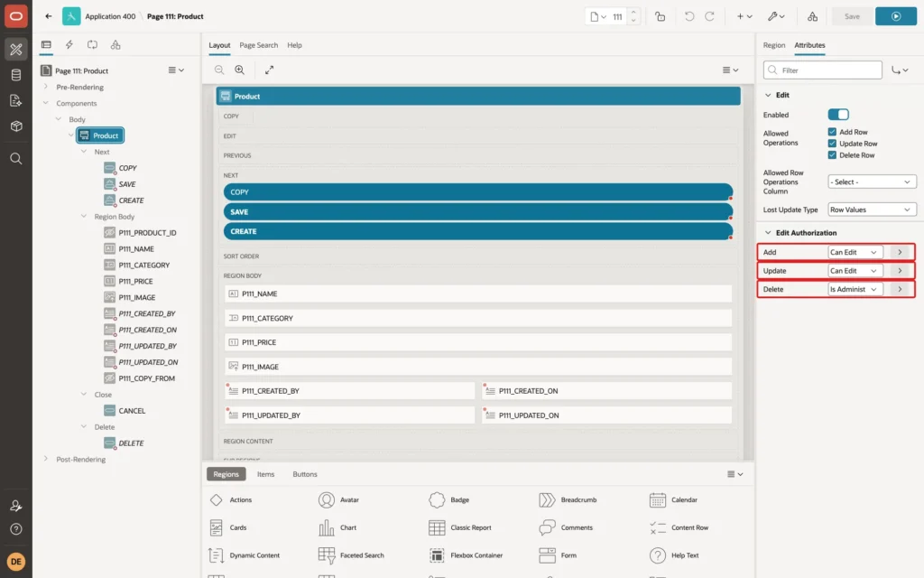Screen dimensions: 924x578
Task: Open the help question mark icon
Action: [16, 529]
